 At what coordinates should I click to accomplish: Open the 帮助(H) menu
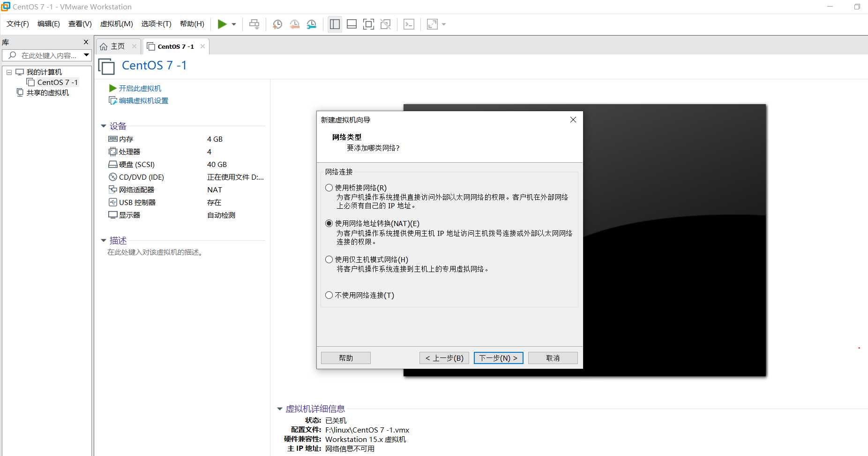192,24
